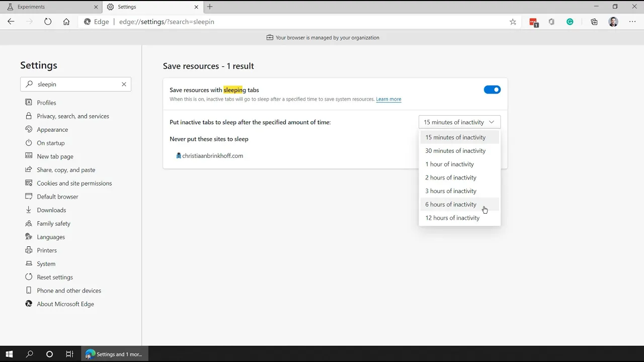This screenshot has width=644, height=362.
Task: Open Task View on taskbar
Action: [69, 354]
